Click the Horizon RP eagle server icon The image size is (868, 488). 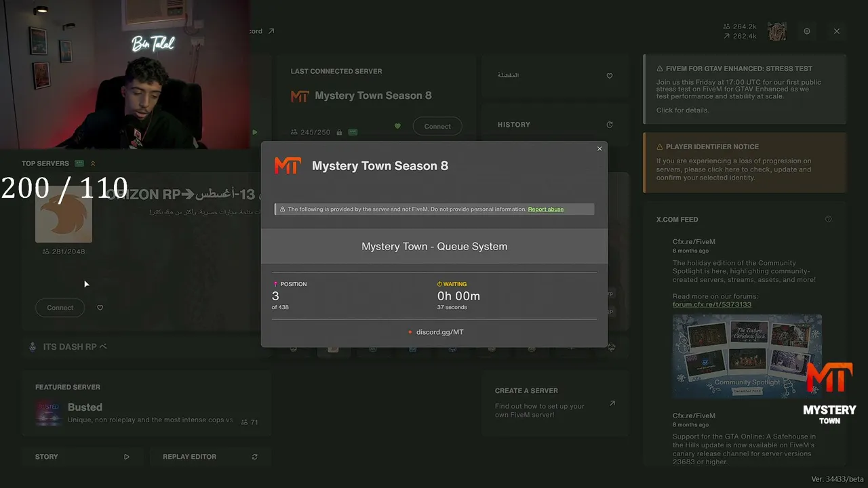pos(64,216)
